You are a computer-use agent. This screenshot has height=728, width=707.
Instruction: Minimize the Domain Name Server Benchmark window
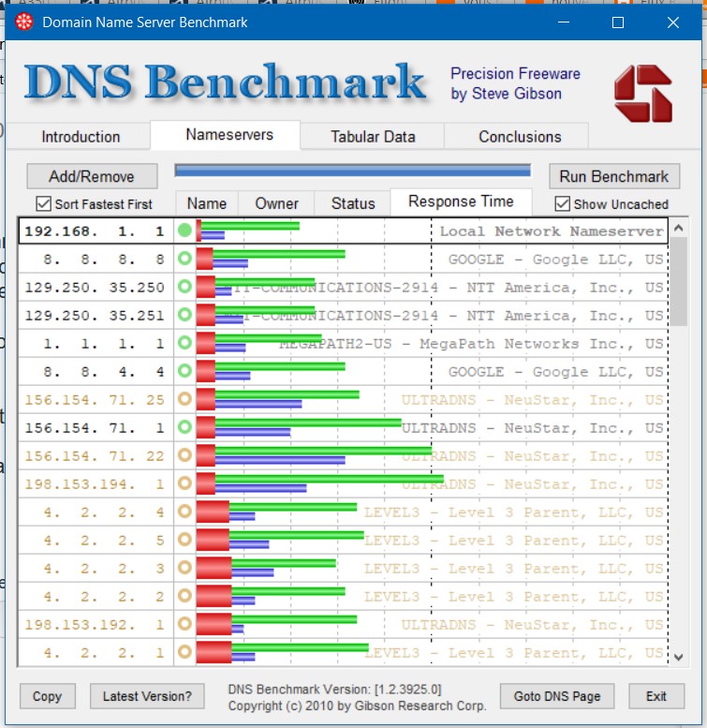[x=563, y=22]
